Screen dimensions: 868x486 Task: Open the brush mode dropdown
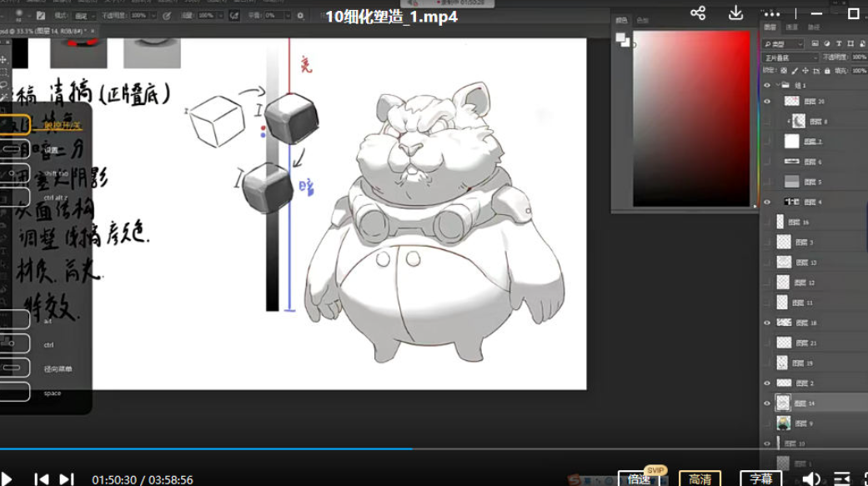pos(83,16)
